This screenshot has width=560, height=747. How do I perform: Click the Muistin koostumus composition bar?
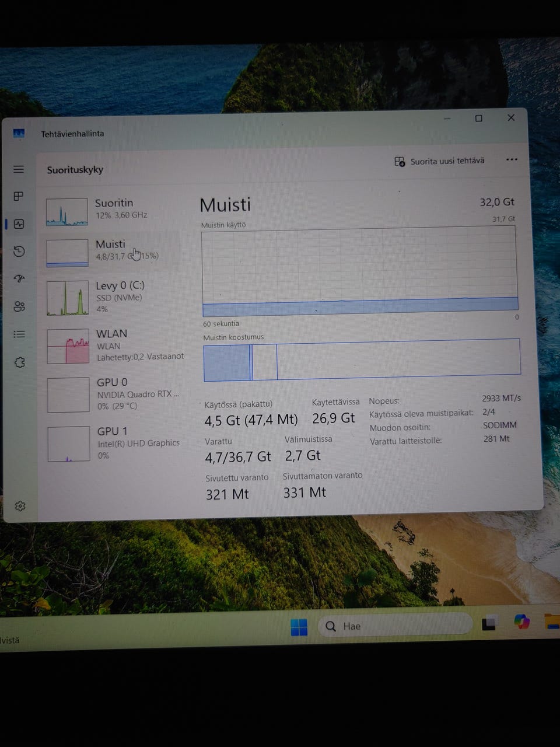[x=362, y=361]
